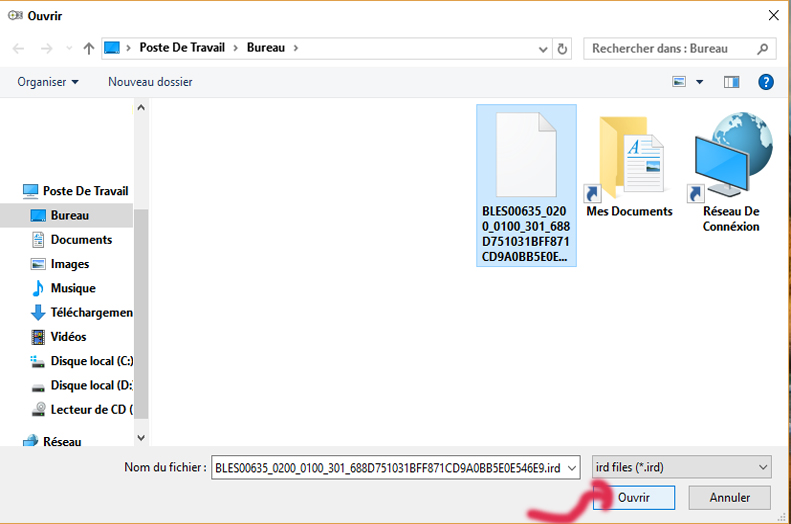Open the help question mark icon
791x524 pixels.
(766, 82)
